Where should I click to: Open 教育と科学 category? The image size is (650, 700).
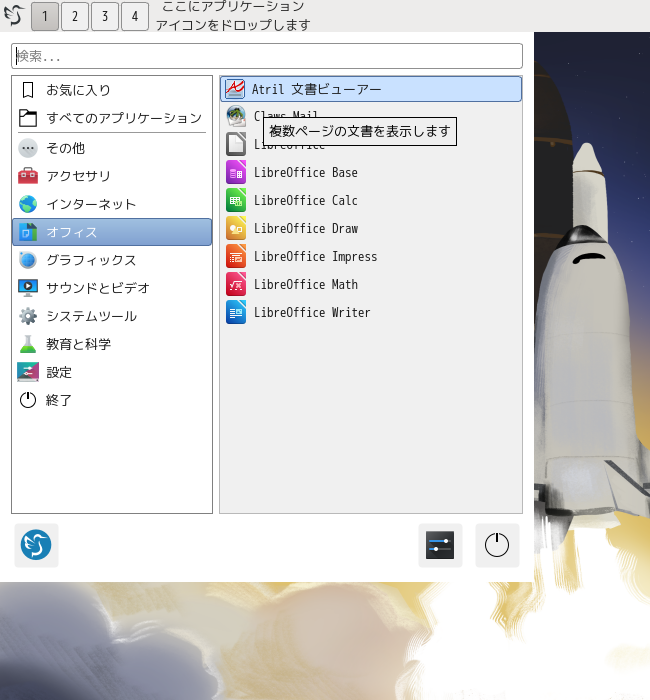coord(112,344)
